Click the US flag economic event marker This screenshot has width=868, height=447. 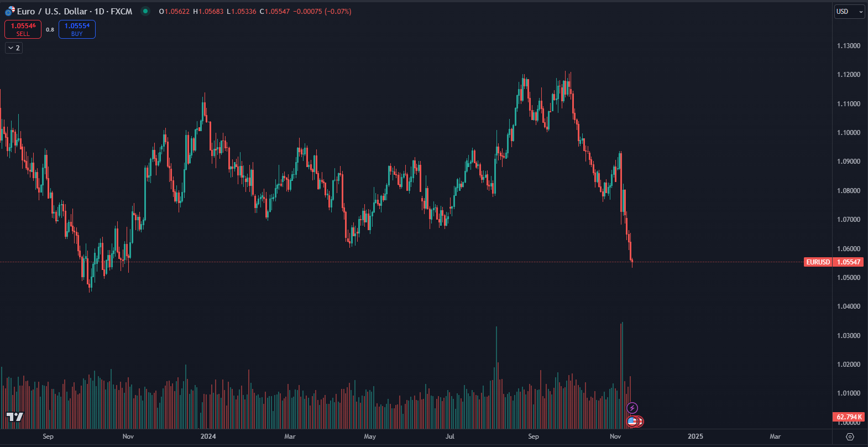[x=632, y=422]
